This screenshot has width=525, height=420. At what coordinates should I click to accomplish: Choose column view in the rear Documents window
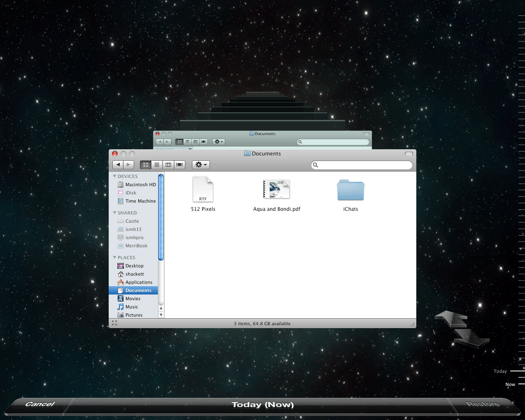[196, 142]
